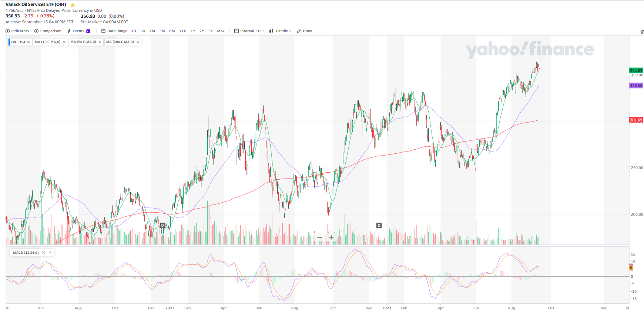
Task: Click VanEck Oil Services ETF (OIH) title
Action: [36, 4]
